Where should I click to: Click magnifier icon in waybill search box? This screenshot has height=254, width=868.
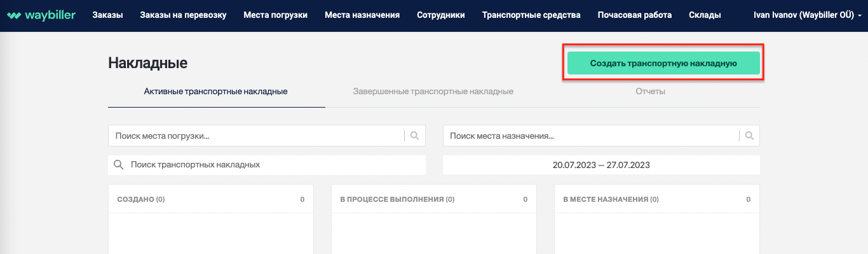tap(118, 165)
